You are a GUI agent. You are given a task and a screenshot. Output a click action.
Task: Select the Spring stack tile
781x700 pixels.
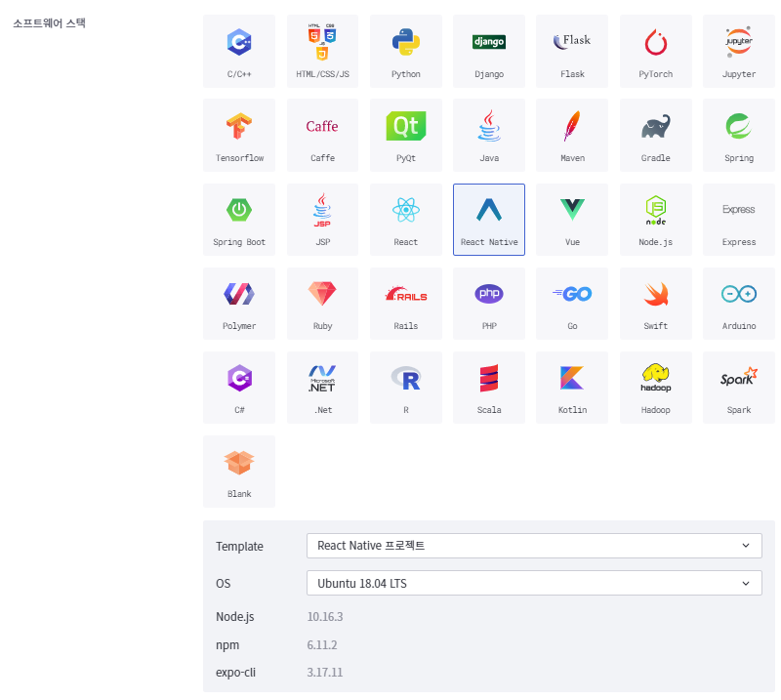click(x=739, y=136)
